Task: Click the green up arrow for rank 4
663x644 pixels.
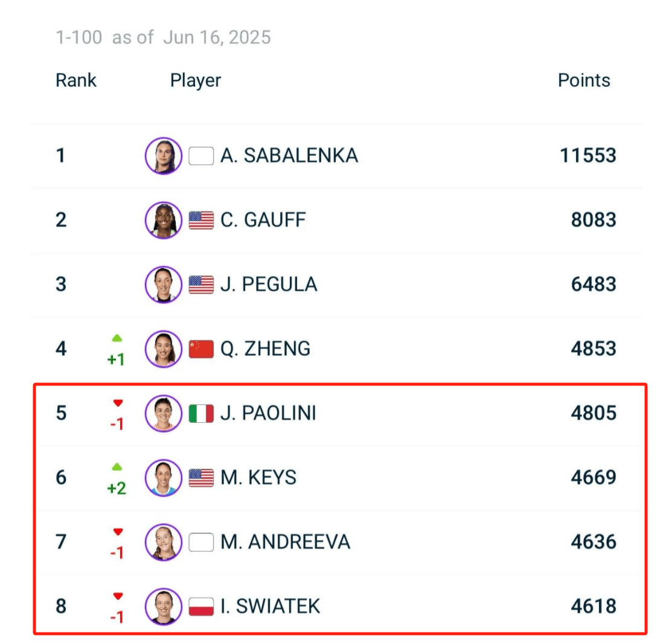Action: pyautogui.click(x=117, y=338)
